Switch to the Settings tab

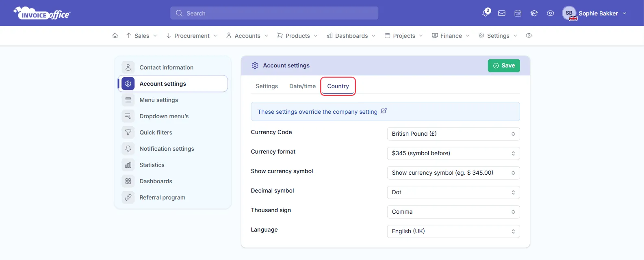pos(267,86)
